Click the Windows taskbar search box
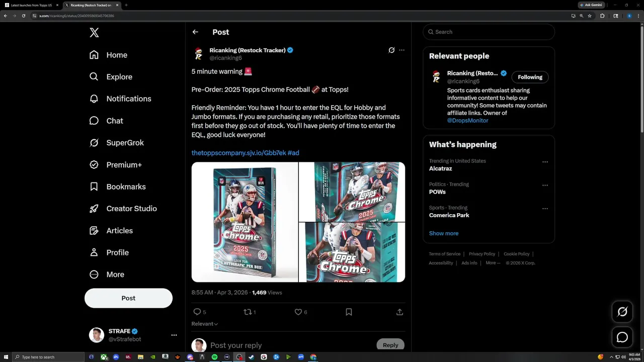The image size is (644, 362). (48, 357)
